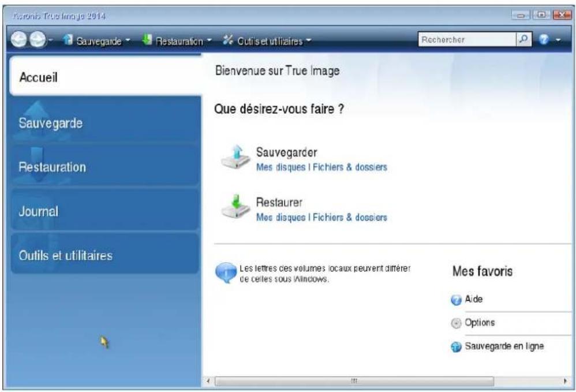Image resolution: width=576 pixels, height=392 pixels.
Task: Open navigation history dropdown arrow
Action: [51, 40]
